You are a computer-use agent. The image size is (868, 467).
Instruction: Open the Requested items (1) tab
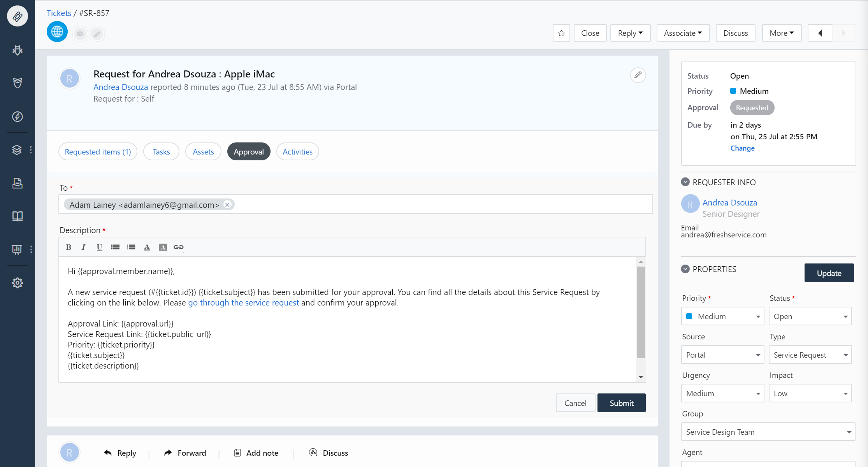point(98,151)
